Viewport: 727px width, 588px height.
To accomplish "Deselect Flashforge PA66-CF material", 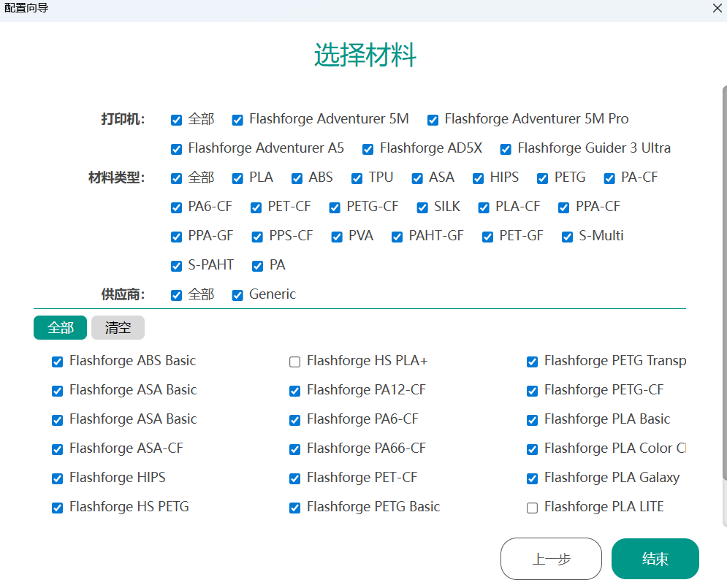I will (294, 449).
